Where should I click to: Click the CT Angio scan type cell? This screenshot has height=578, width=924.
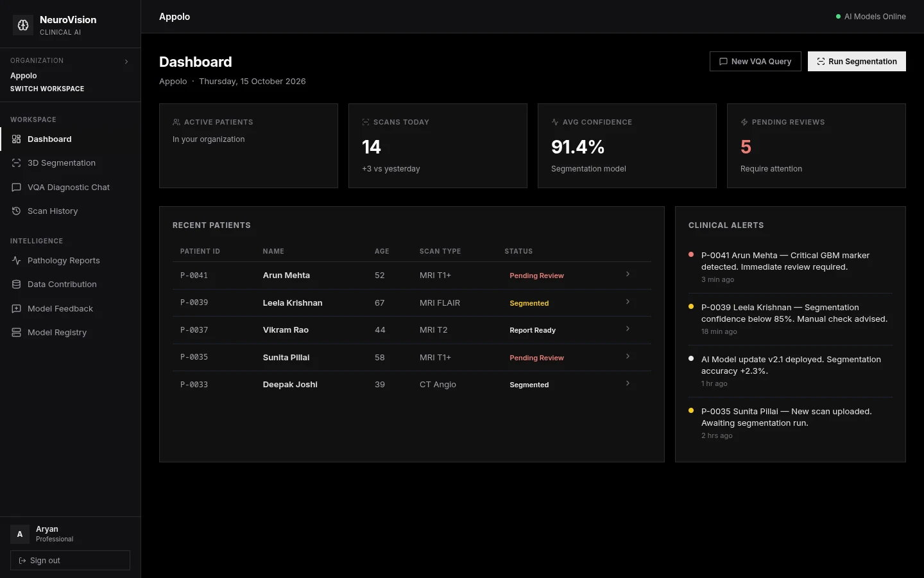(x=438, y=385)
